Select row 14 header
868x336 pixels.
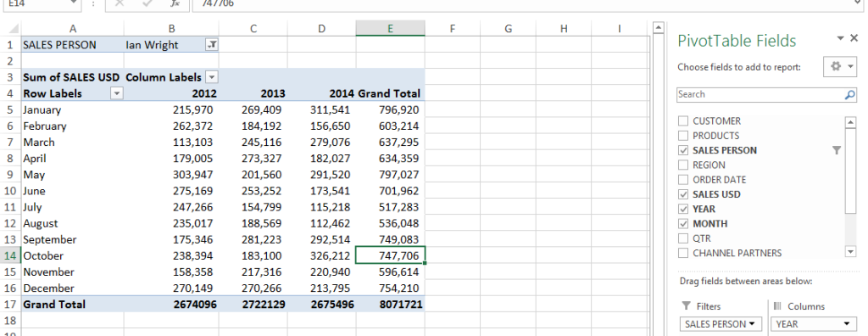point(11,256)
